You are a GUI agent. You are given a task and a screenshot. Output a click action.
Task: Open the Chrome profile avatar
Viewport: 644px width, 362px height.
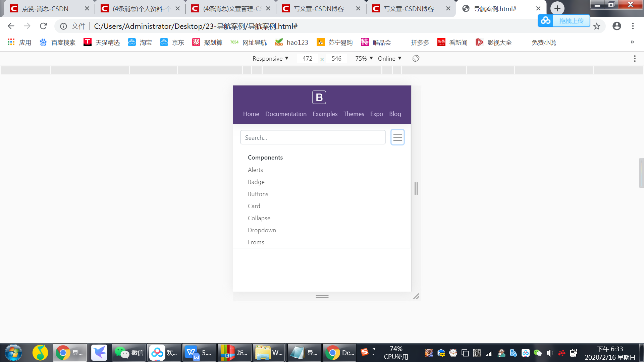point(617,26)
